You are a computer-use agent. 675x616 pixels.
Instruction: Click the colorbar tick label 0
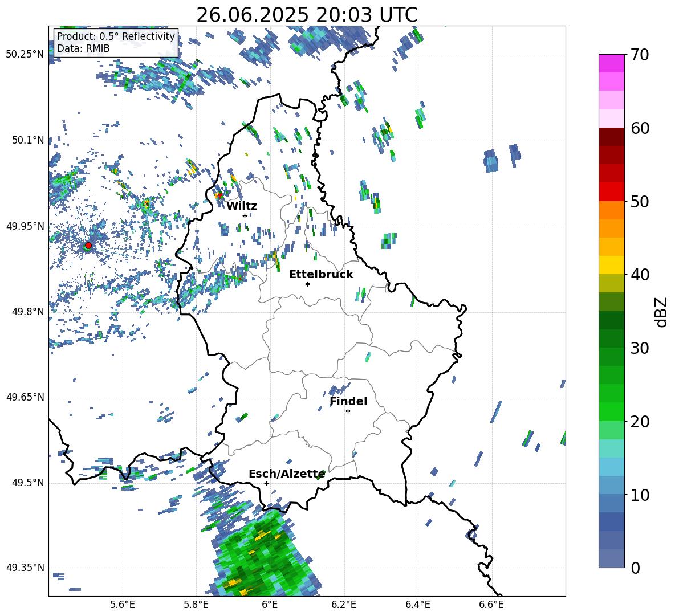(x=635, y=568)
